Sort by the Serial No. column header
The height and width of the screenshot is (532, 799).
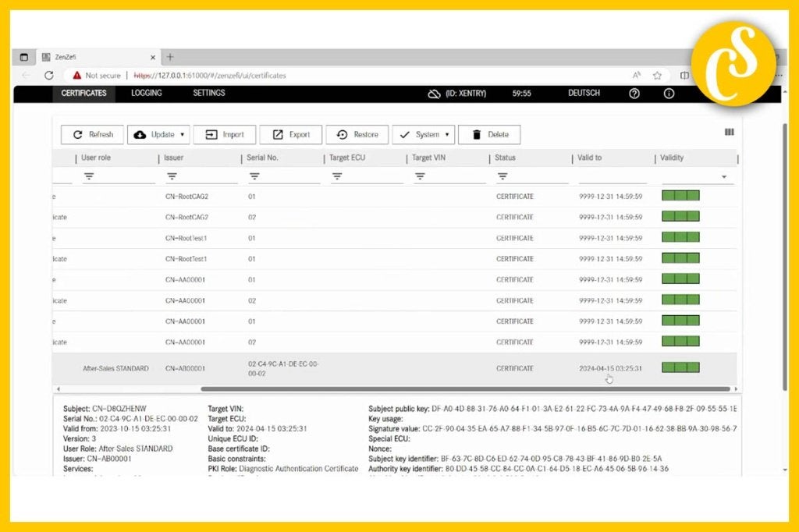click(262, 158)
